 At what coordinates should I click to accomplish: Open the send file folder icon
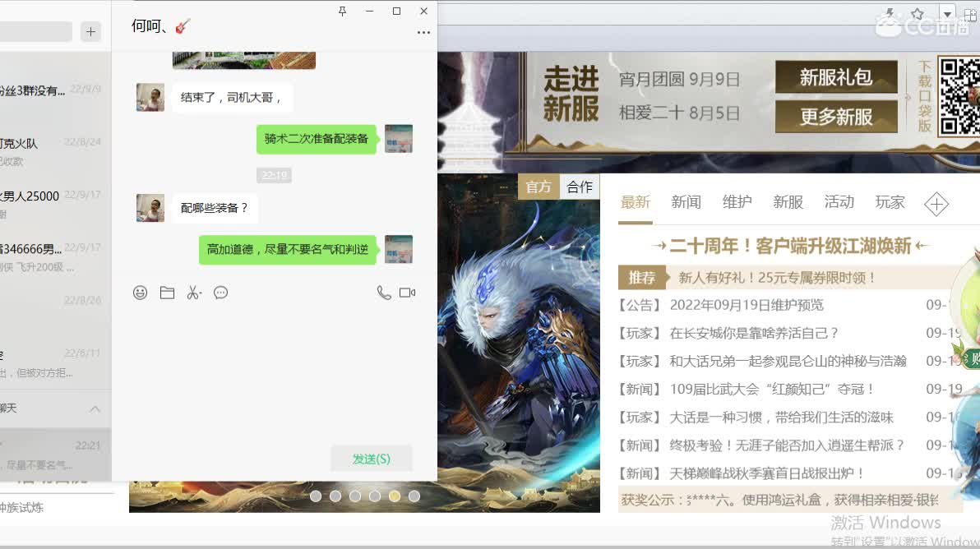(x=167, y=293)
